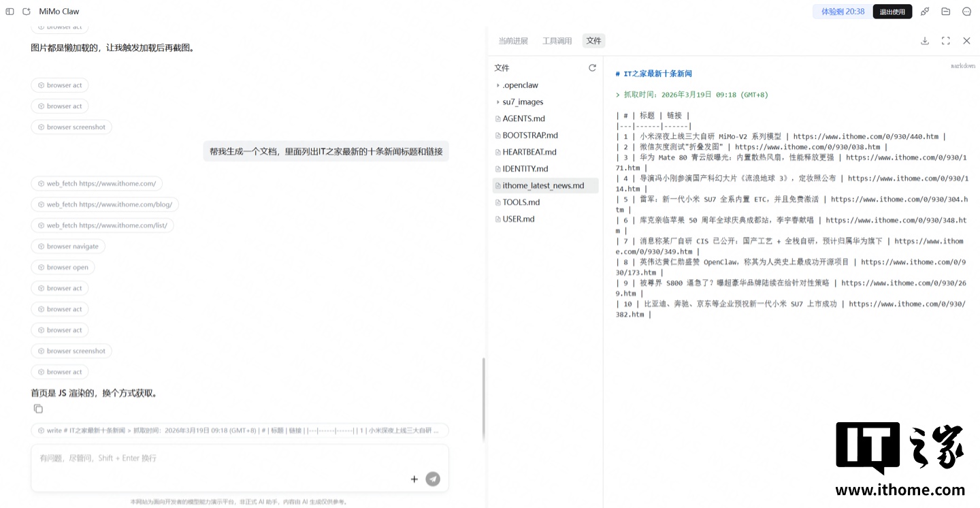This screenshot has width=980, height=508.
Task: Expand the file preview to fullscreen
Action: click(x=945, y=41)
